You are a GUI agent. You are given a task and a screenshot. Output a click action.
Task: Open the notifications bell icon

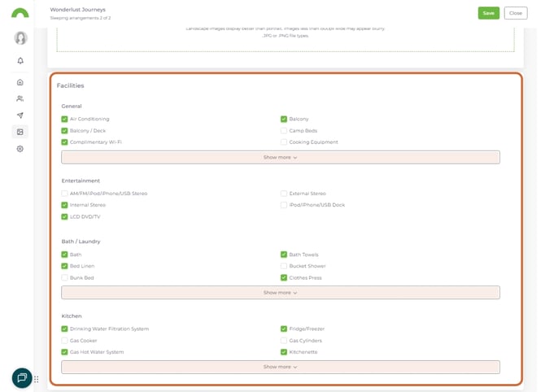coord(20,61)
